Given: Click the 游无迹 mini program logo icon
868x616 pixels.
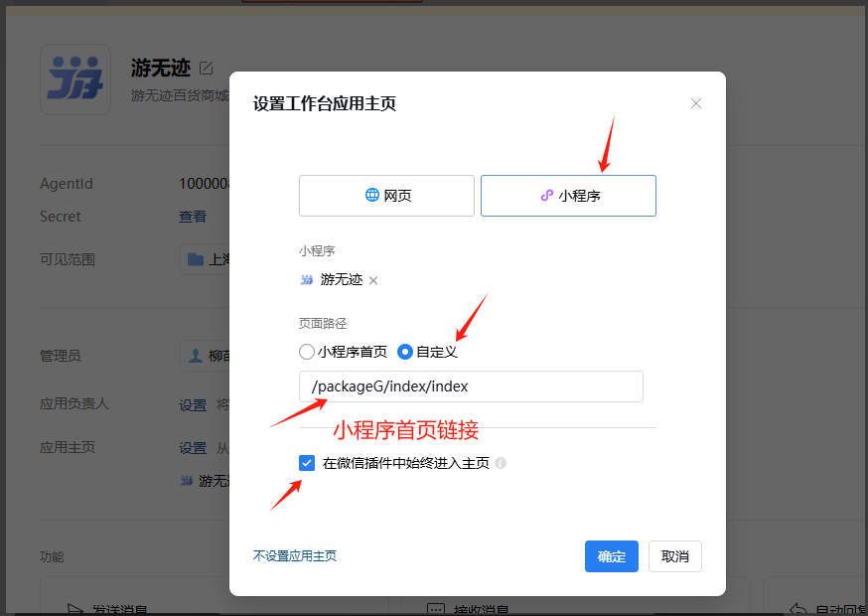Looking at the screenshot, I should click(x=307, y=280).
